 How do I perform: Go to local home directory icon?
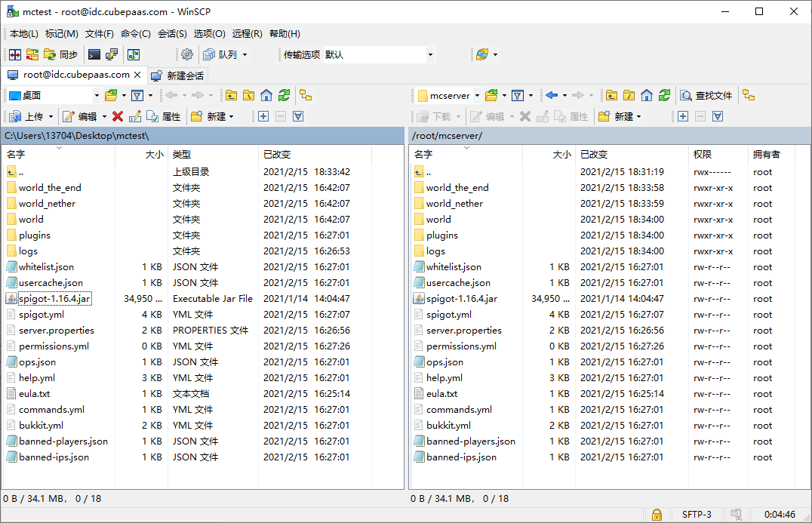point(266,95)
